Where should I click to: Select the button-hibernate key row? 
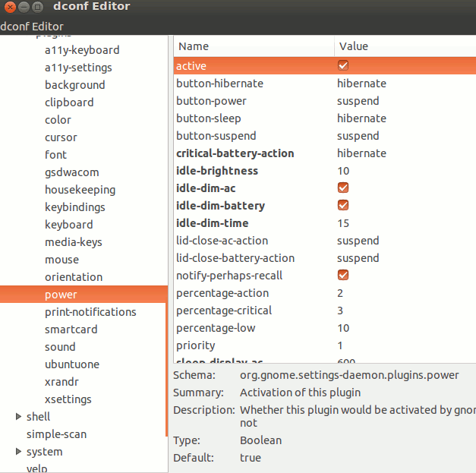325,84
